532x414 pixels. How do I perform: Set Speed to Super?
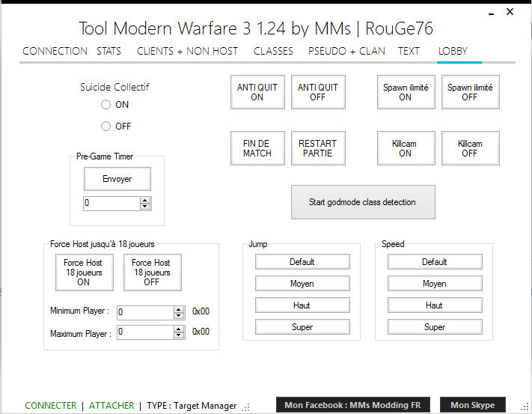point(435,327)
